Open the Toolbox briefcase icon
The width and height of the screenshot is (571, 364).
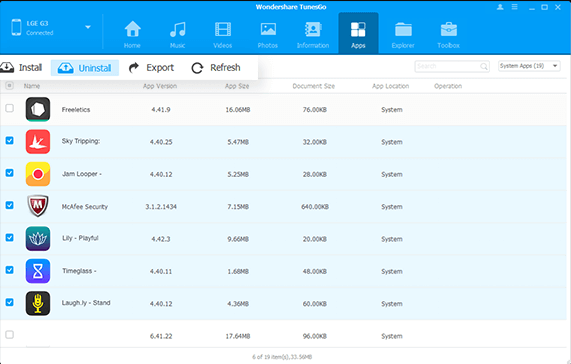click(449, 29)
